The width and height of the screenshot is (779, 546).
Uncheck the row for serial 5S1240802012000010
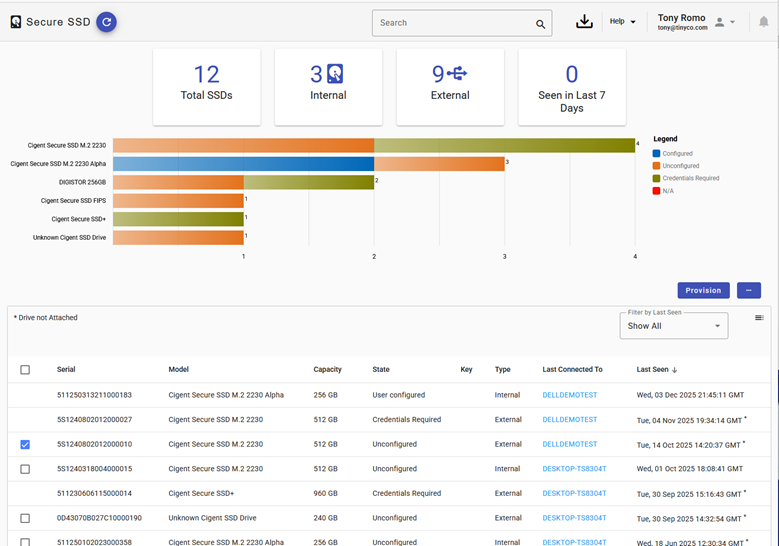point(25,444)
